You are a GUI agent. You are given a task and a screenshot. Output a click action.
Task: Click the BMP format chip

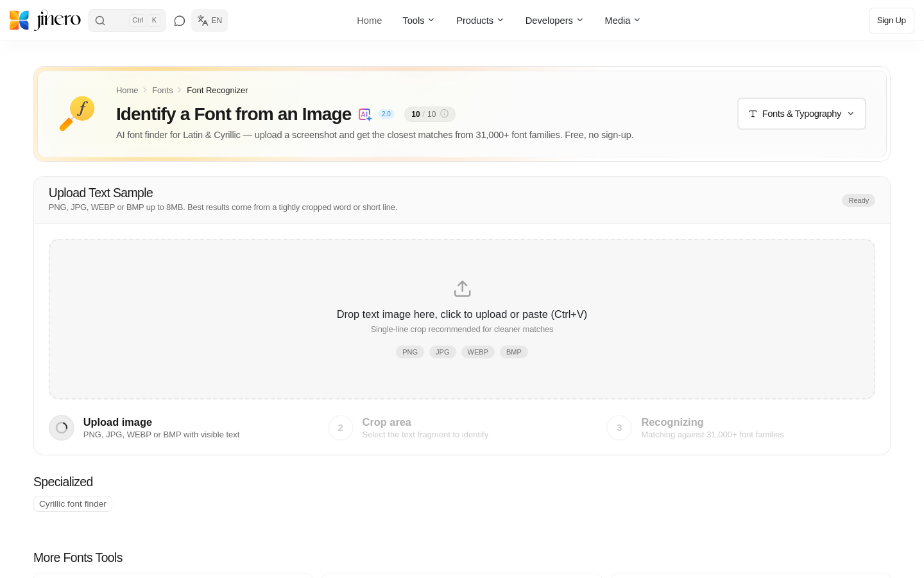coord(514,352)
